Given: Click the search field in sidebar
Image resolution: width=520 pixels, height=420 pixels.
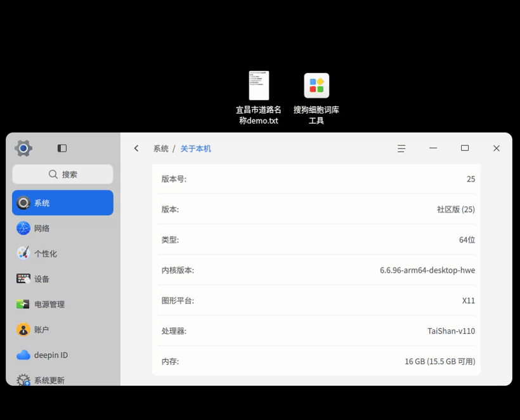Looking at the screenshot, I should pos(63,174).
